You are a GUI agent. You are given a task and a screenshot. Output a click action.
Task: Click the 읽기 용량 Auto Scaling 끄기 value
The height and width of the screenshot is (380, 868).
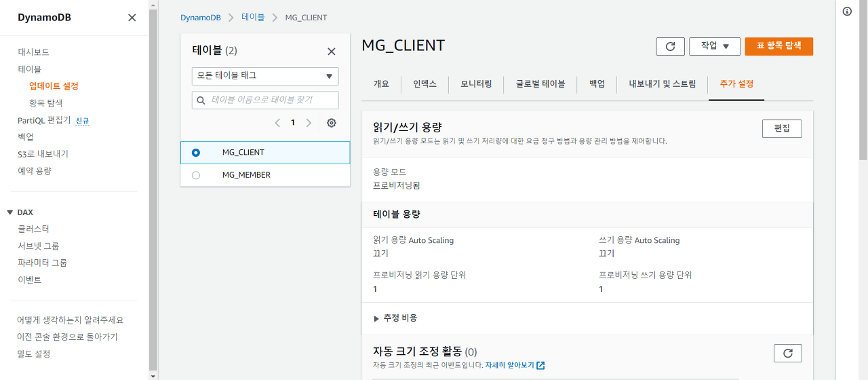click(380, 253)
